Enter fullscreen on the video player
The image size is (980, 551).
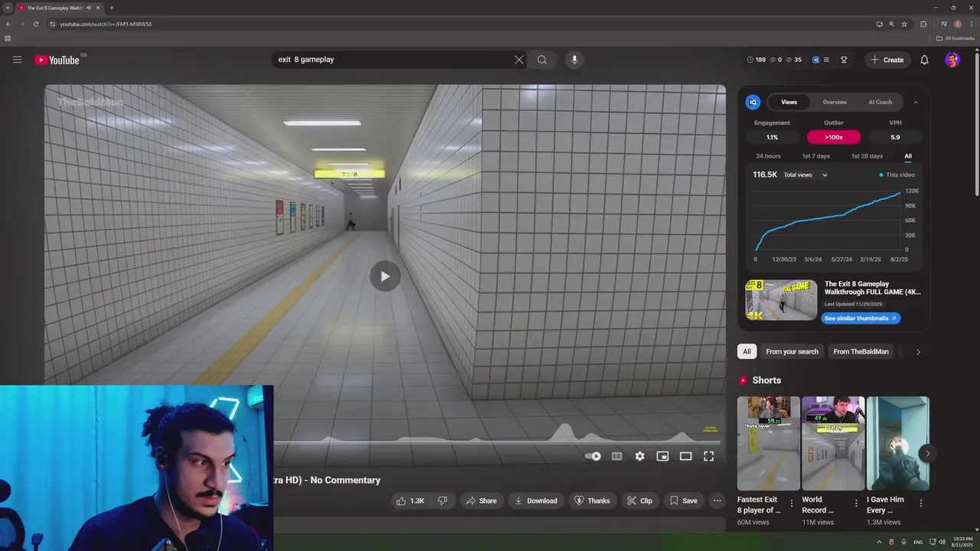708,456
